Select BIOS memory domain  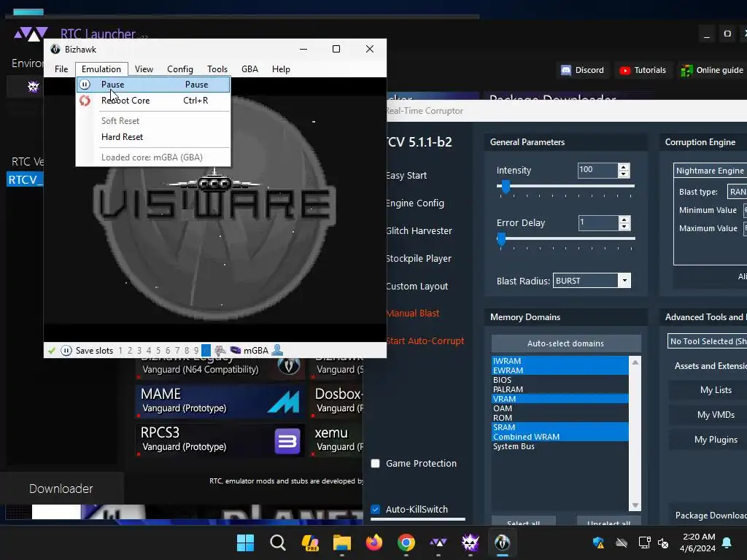point(560,380)
